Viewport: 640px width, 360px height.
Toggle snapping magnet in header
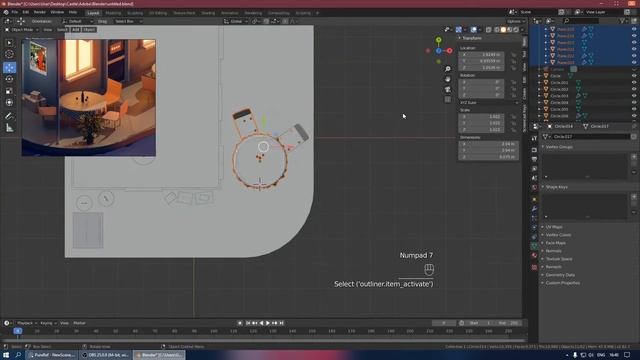267,21
